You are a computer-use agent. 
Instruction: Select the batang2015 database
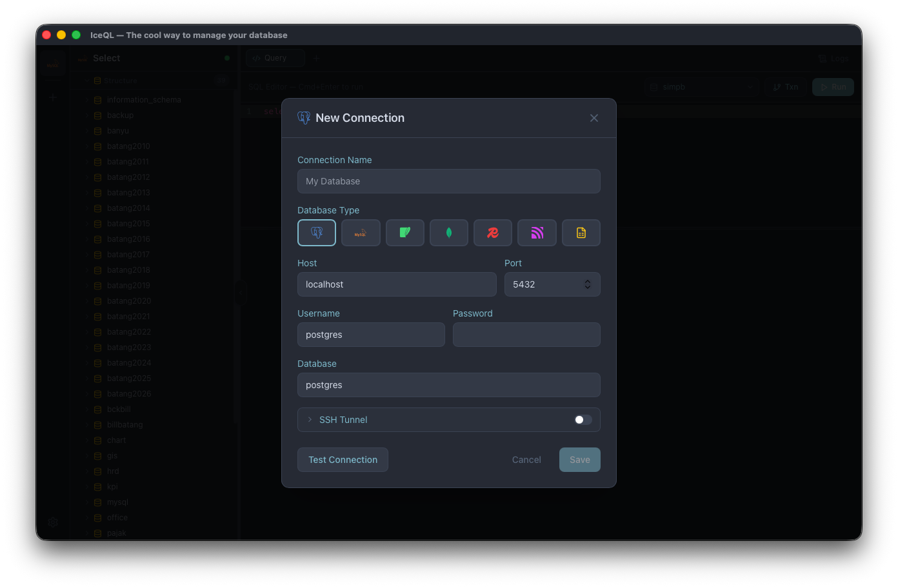[x=128, y=224]
